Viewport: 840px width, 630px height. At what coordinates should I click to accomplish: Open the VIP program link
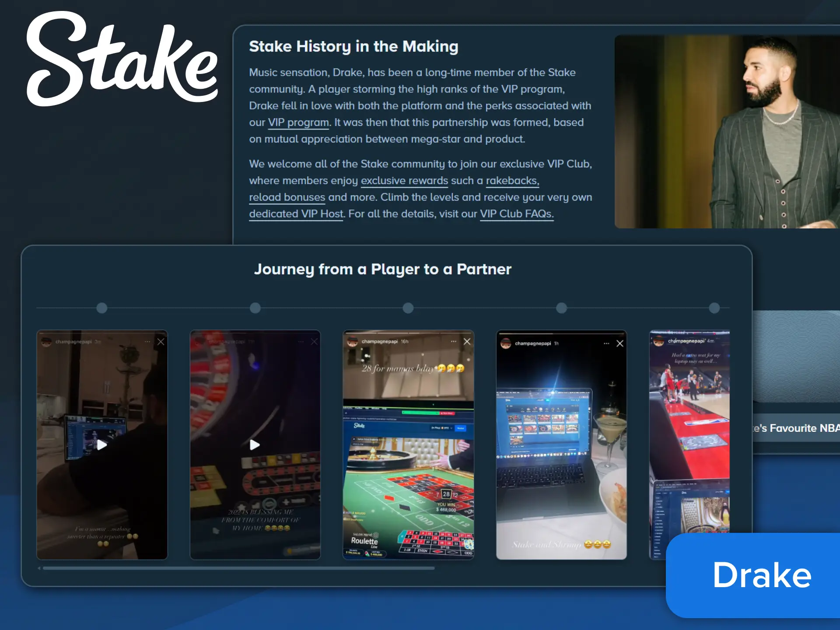click(x=298, y=122)
